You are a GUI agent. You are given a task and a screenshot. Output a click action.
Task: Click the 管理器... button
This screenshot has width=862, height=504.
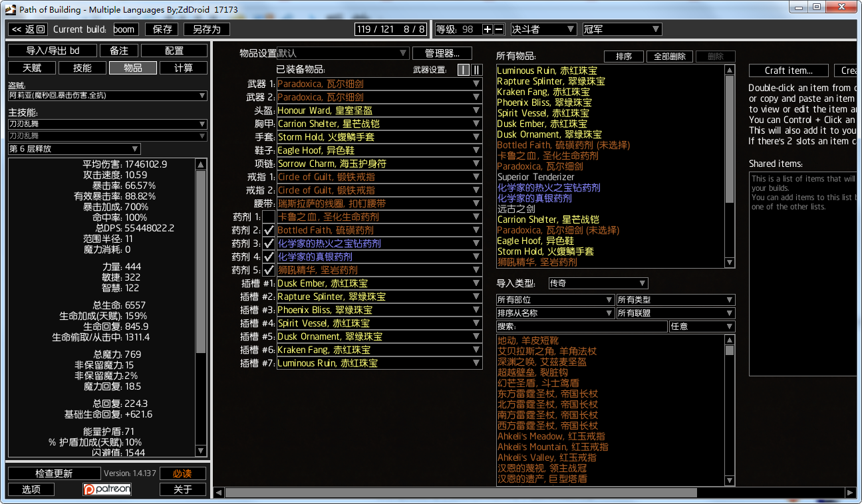442,53
